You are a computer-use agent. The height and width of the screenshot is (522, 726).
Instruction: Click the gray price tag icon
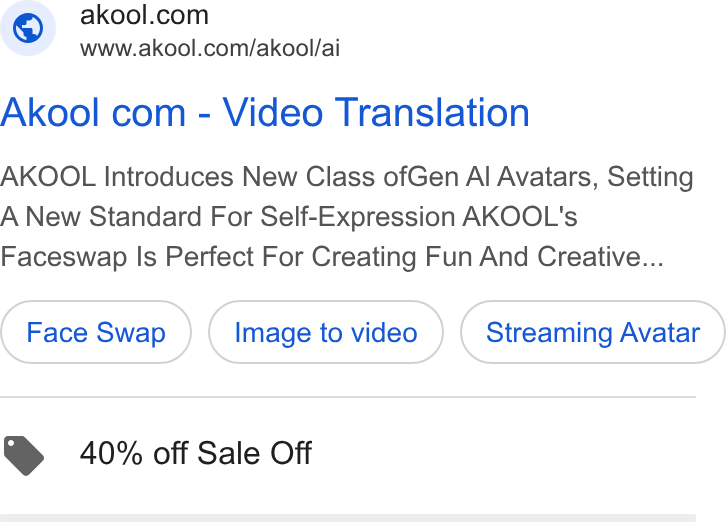pos(24,455)
